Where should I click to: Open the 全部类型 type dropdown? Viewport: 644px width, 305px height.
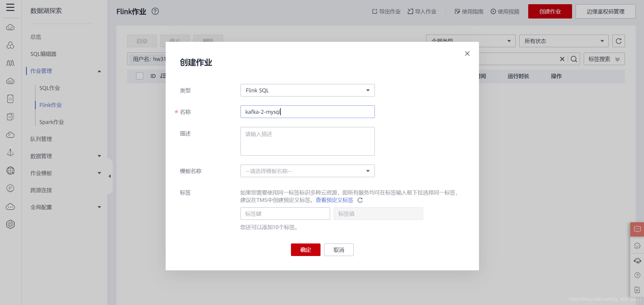pos(471,41)
